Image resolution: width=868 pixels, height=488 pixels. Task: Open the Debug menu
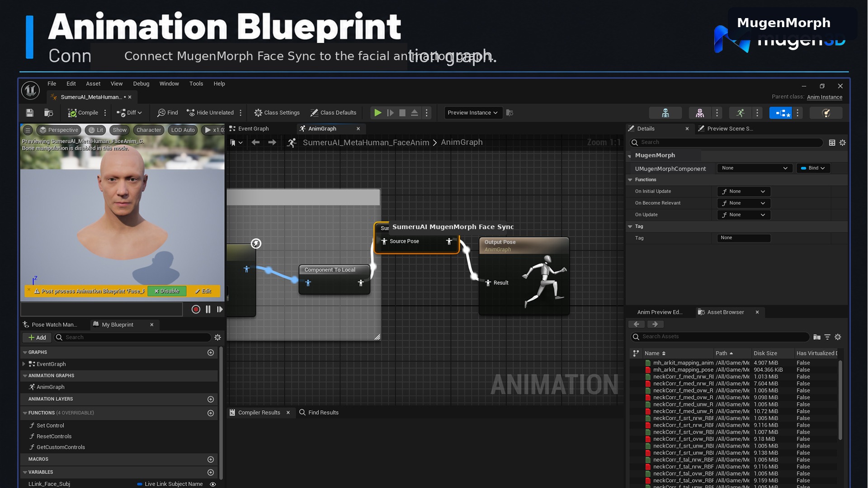[x=141, y=84]
